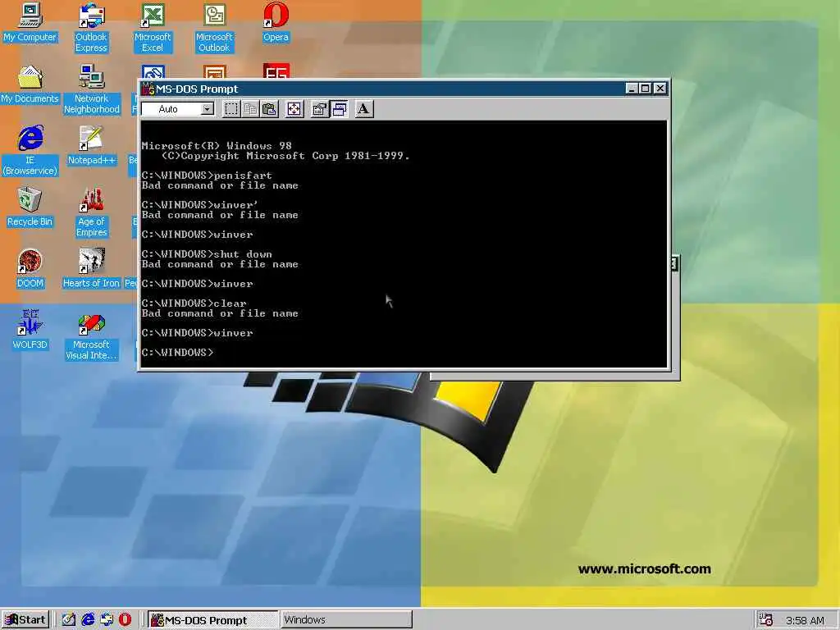Select Hearts of Iron desktop shortcut
840x630 pixels.
(x=91, y=269)
